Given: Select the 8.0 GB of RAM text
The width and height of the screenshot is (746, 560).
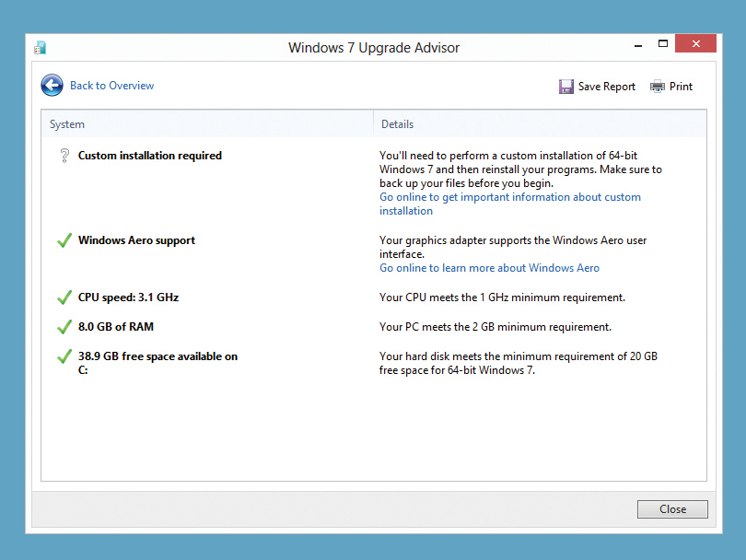Looking at the screenshot, I should [x=116, y=327].
